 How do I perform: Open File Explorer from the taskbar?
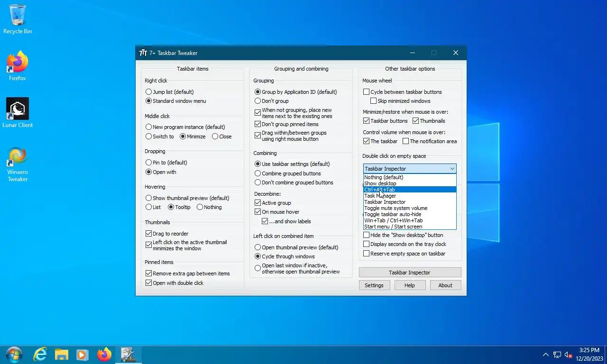pos(62,355)
